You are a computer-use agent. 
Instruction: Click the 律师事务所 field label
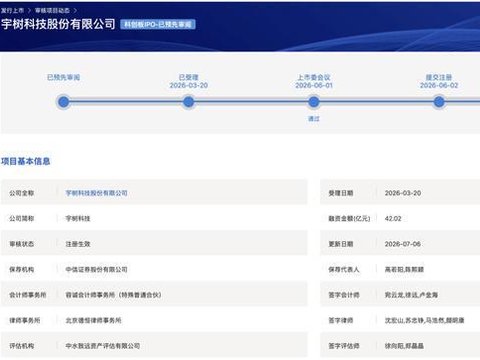[x=25, y=320]
